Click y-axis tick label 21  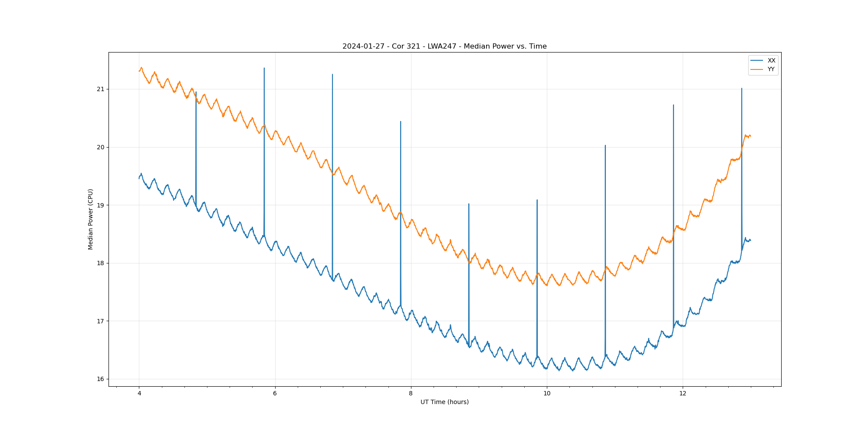click(x=101, y=89)
